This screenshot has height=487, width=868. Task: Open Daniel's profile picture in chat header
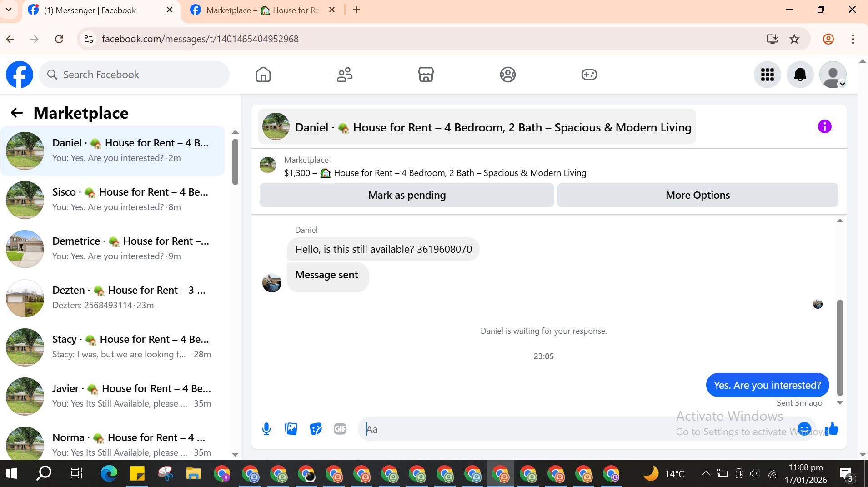coord(276,126)
